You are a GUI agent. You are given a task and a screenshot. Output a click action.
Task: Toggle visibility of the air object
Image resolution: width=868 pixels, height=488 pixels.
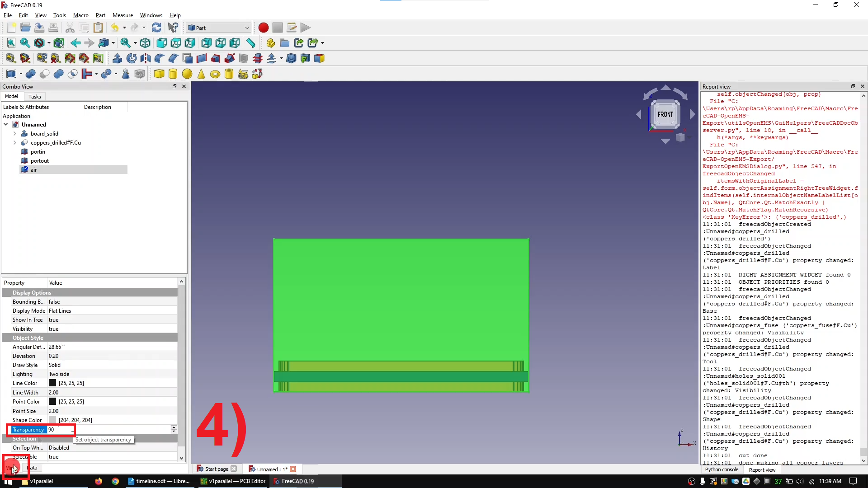(x=33, y=170)
